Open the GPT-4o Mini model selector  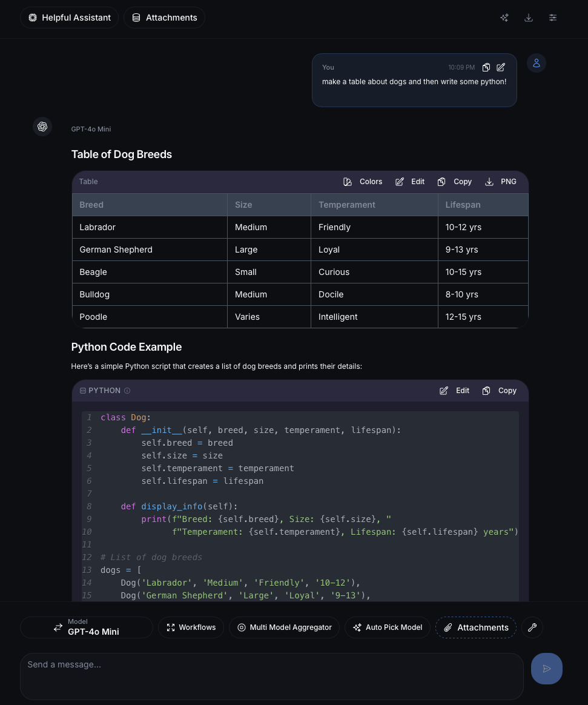tap(87, 627)
